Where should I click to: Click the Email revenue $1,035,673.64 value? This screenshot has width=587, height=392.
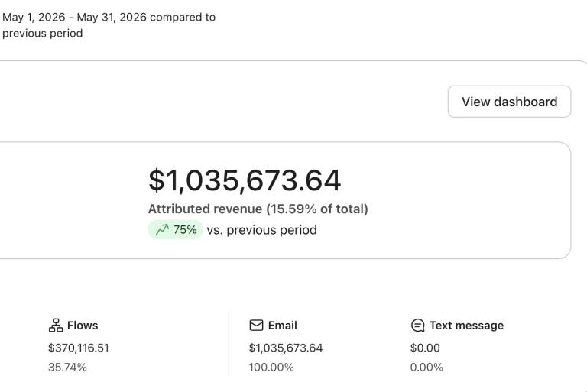[286, 348]
